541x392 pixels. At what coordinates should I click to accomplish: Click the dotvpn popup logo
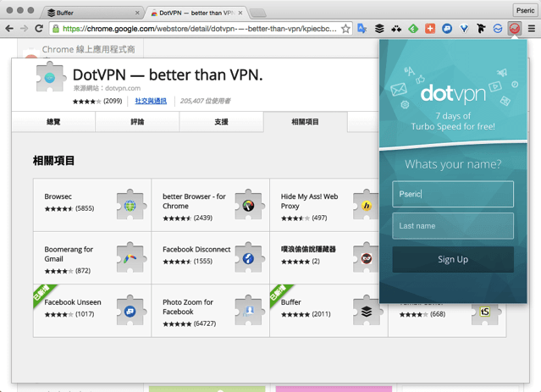click(453, 93)
